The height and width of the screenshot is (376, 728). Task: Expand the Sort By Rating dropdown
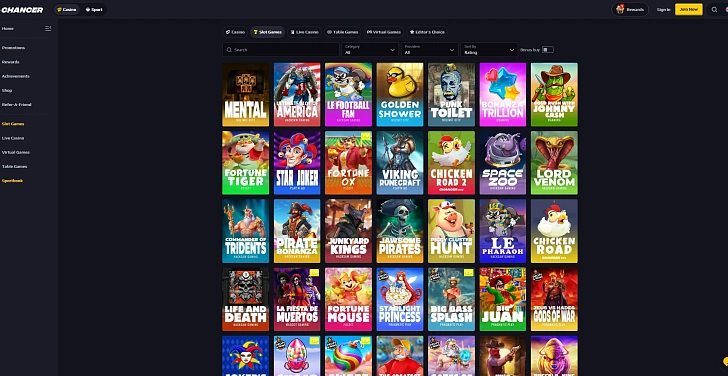point(489,50)
